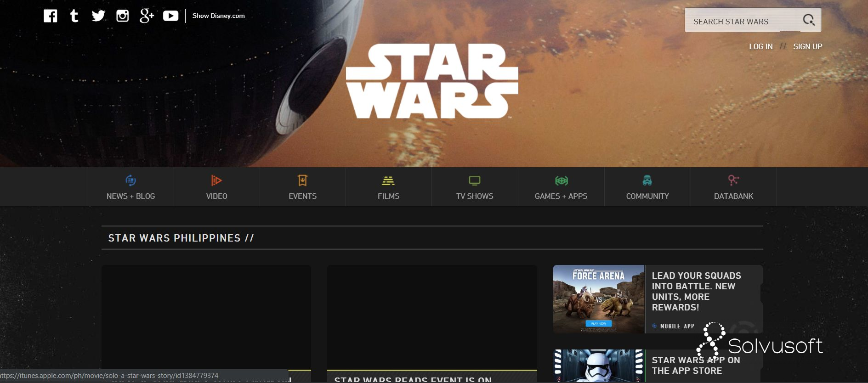Open the Google Plus icon
The height and width of the screenshot is (383, 868).
click(x=147, y=16)
